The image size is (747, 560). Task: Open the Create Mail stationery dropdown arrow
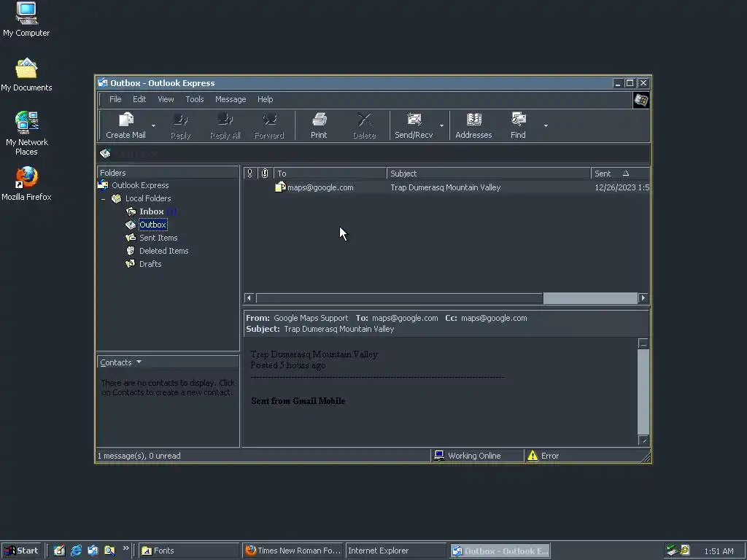click(x=153, y=125)
